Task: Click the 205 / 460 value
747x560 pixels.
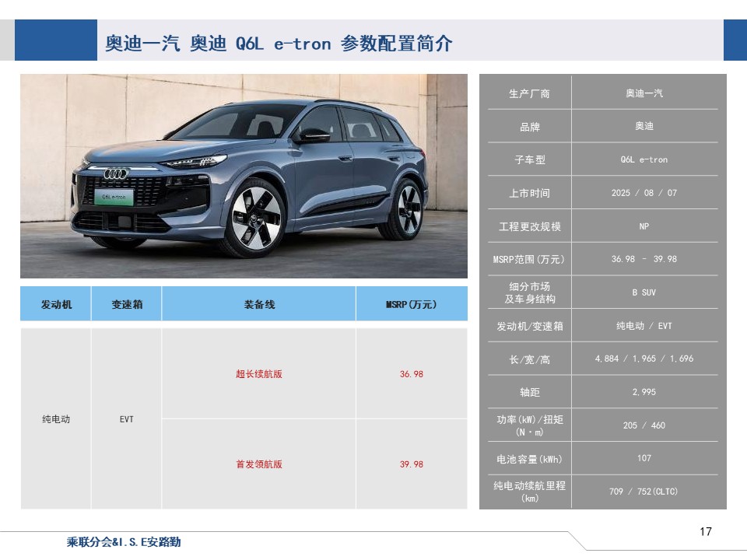Action: (644, 425)
